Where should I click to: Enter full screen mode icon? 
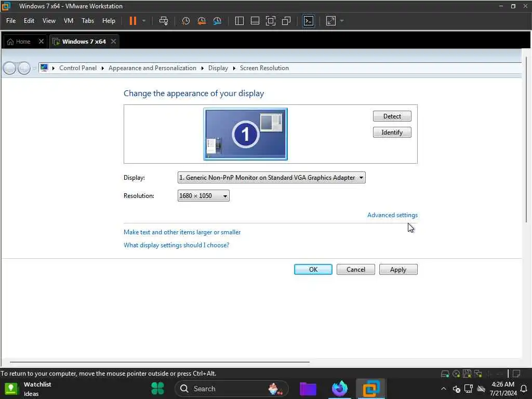[270, 21]
